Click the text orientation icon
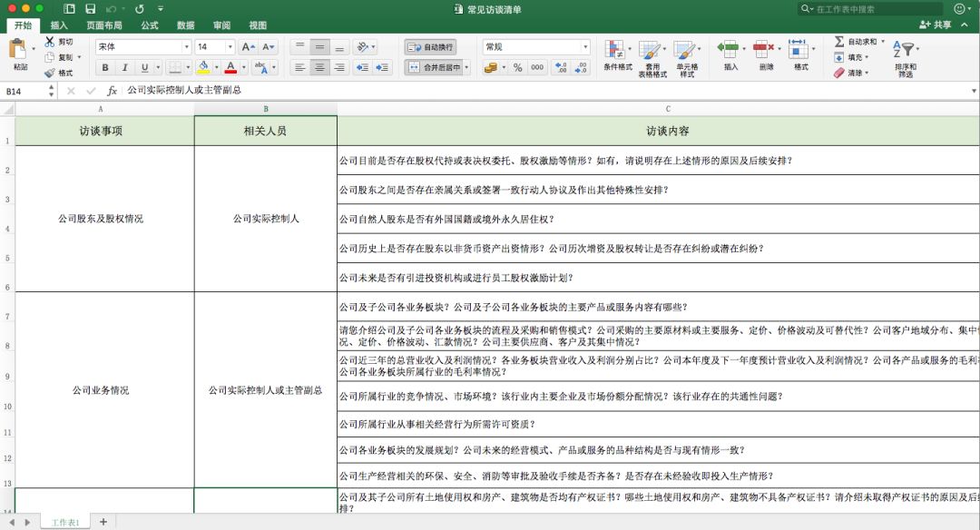980x530 pixels. (362, 47)
